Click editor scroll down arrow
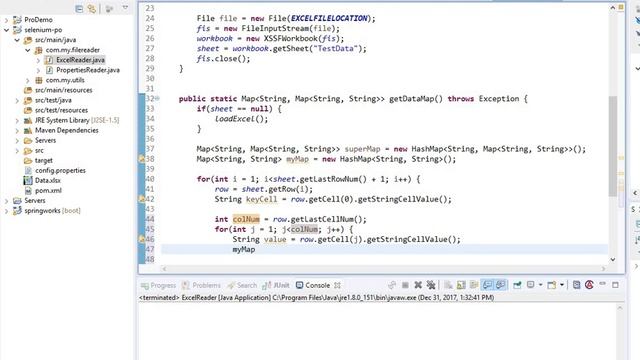The width and height of the screenshot is (640, 360). [613, 260]
